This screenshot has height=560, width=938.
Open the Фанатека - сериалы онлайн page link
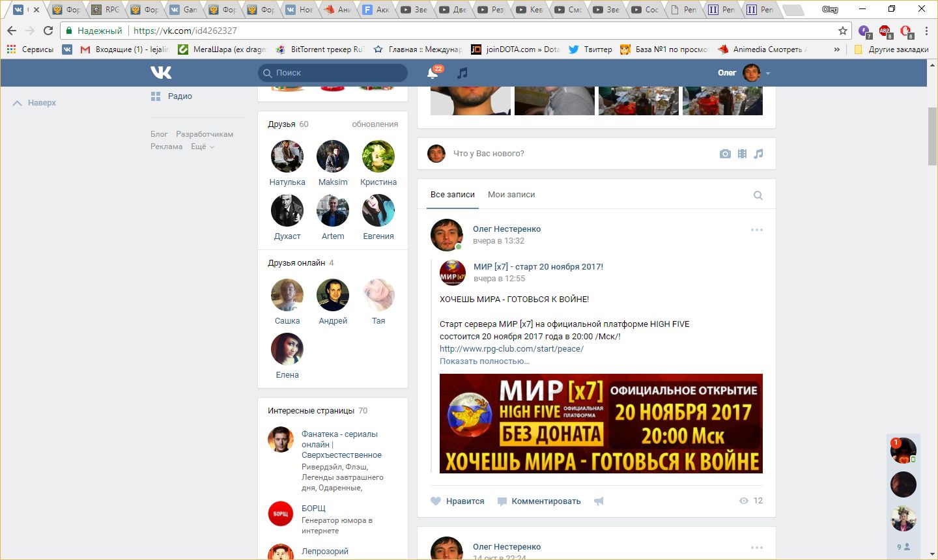341,445
